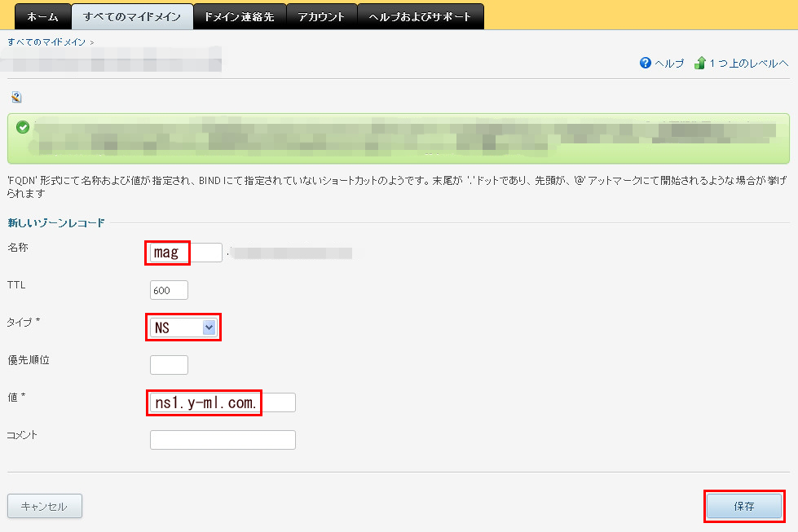Click the empty 優先順位 field

pos(169,365)
